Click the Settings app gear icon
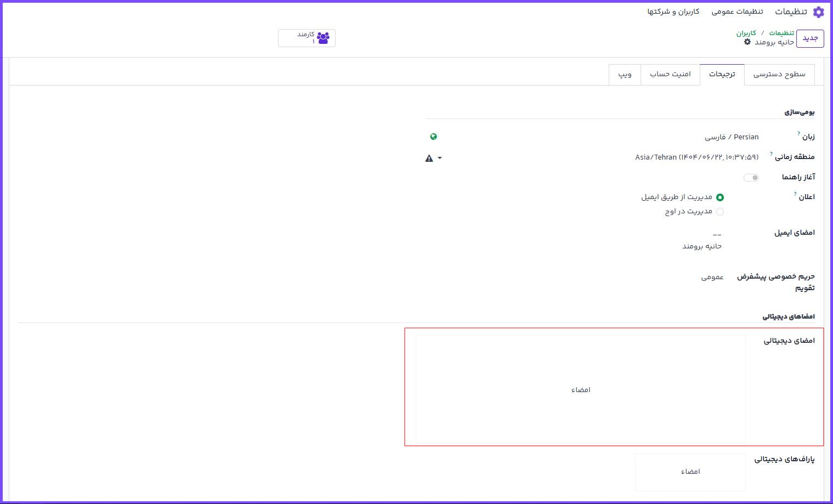833x504 pixels. tap(818, 12)
